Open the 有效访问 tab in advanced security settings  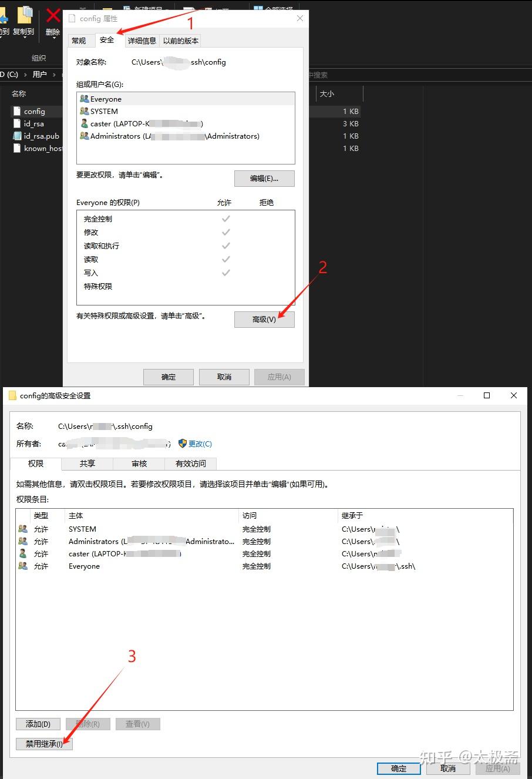pyautogui.click(x=191, y=464)
